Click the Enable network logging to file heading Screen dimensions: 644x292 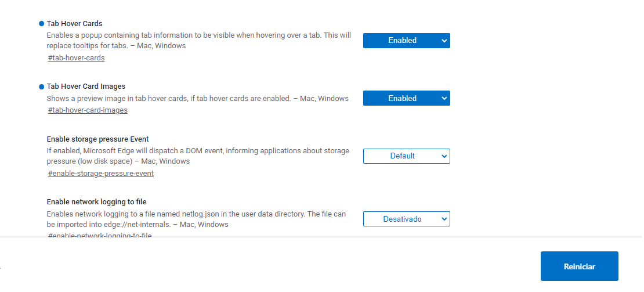pyautogui.click(x=96, y=201)
